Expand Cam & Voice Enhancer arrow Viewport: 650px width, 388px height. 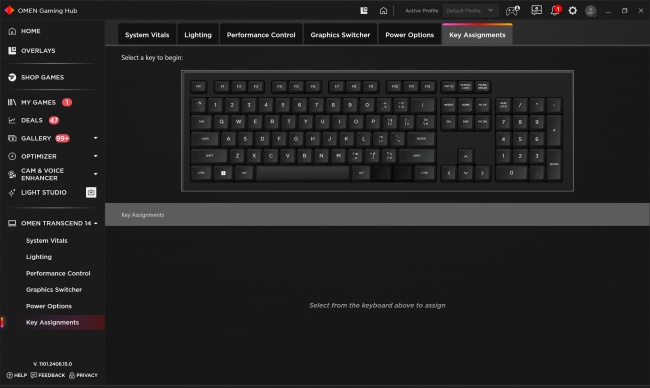[96, 174]
